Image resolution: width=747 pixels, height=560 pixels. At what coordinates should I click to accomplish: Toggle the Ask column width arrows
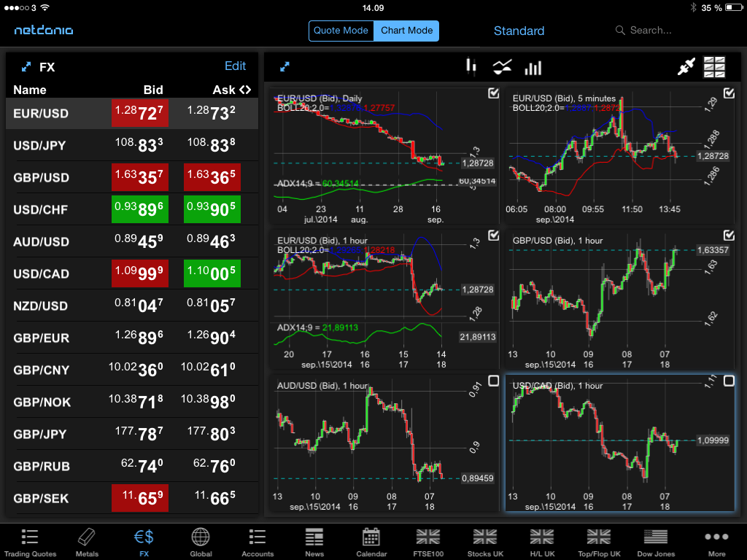[245, 90]
